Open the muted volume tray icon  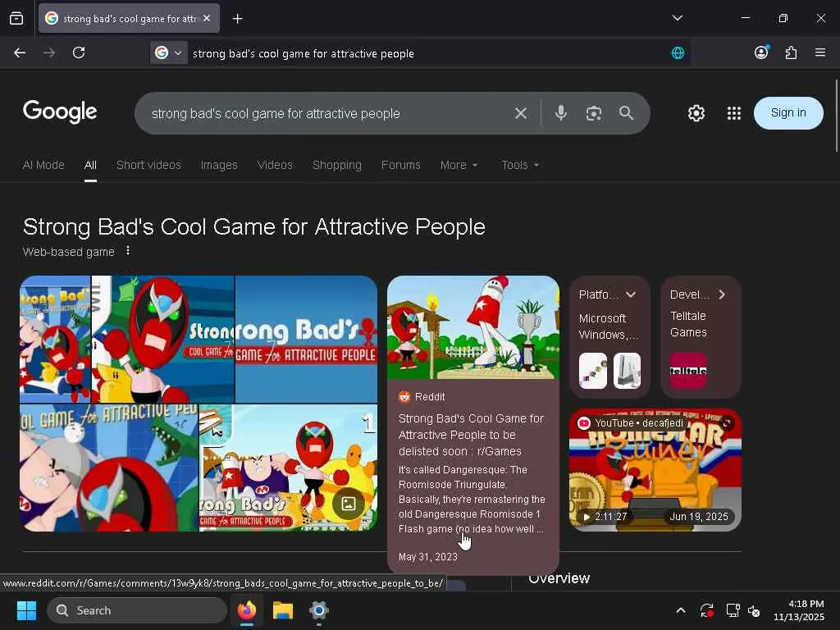click(755, 610)
